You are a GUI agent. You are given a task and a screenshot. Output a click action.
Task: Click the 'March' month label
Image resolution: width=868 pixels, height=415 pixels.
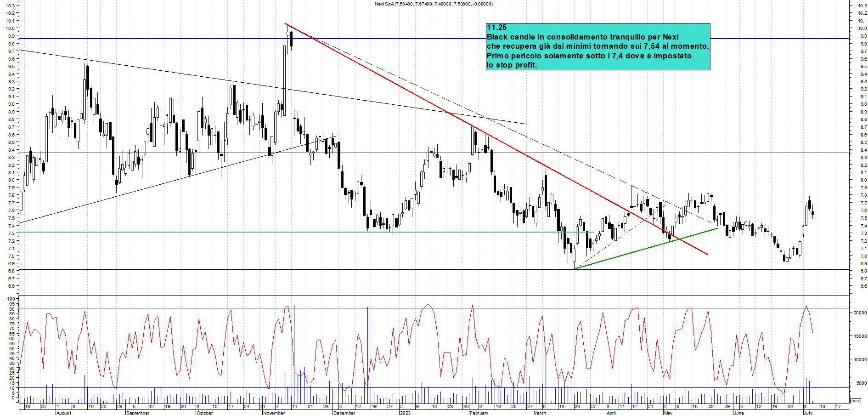pyautogui.click(x=540, y=413)
